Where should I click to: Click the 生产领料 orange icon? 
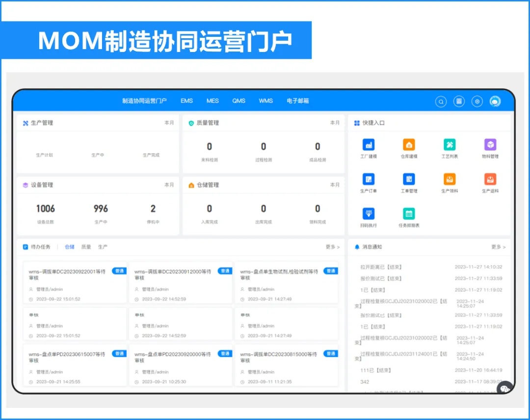[x=450, y=179]
